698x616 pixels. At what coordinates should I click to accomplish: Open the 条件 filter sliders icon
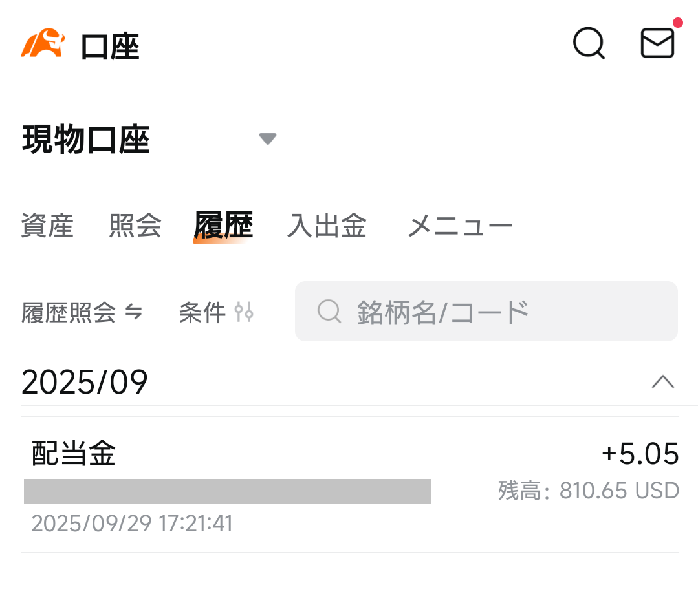click(244, 313)
